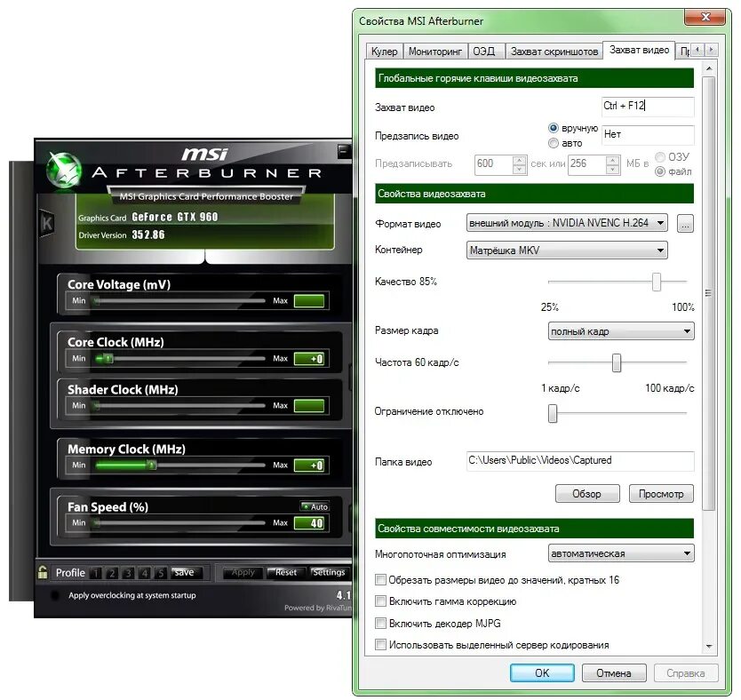Switch to Захват скриншотов tab
Screen dimensions: 741x700
(x=554, y=51)
